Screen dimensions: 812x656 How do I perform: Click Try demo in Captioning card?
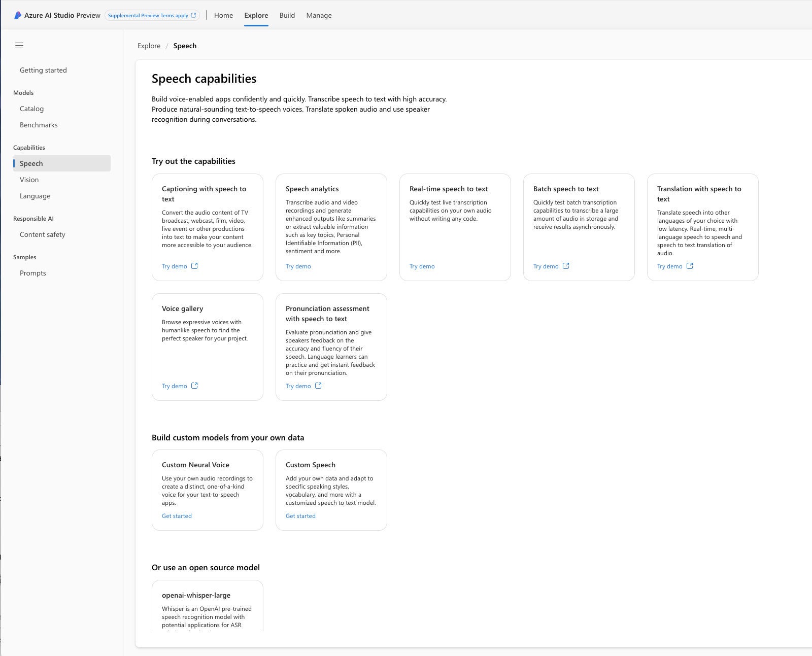tap(174, 266)
